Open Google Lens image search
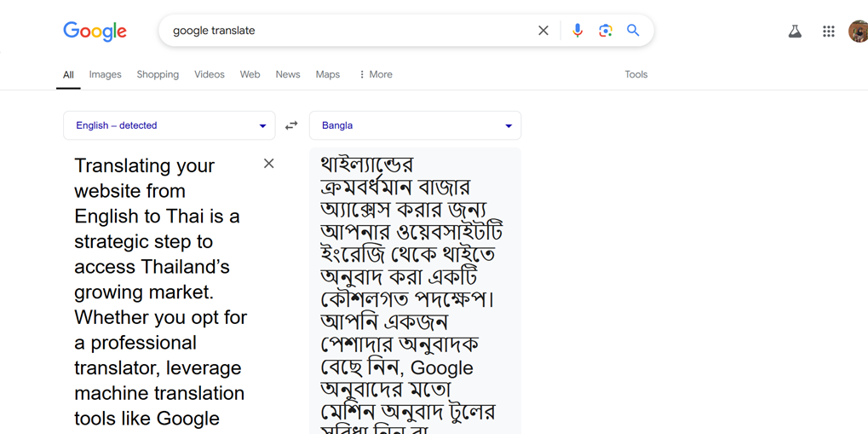 coord(605,31)
